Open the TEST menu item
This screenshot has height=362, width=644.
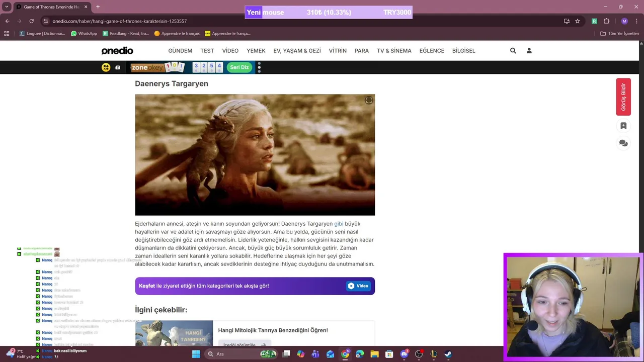pyautogui.click(x=207, y=51)
